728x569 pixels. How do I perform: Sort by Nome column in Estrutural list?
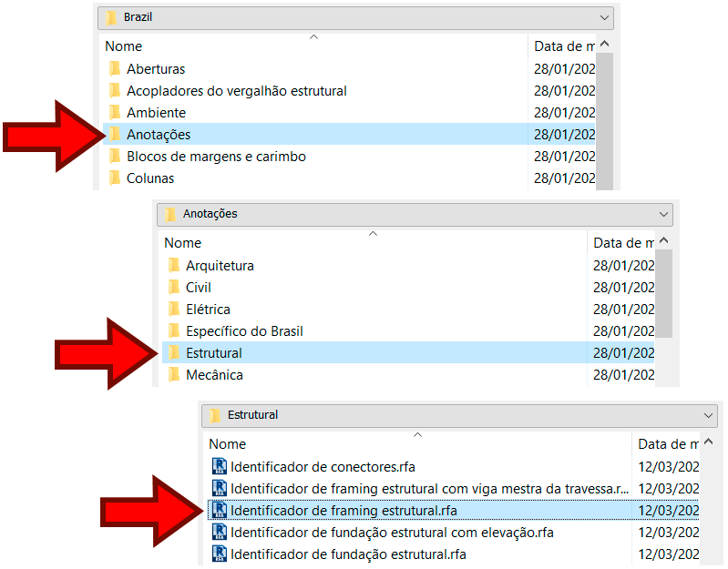(228, 444)
